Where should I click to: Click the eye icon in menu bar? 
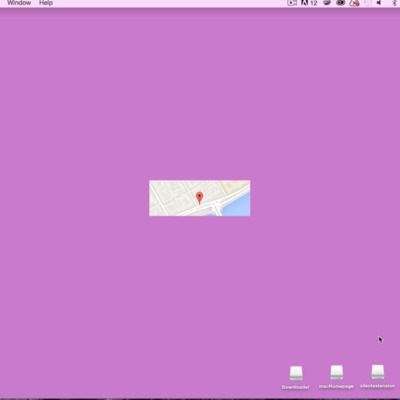[340, 3]
